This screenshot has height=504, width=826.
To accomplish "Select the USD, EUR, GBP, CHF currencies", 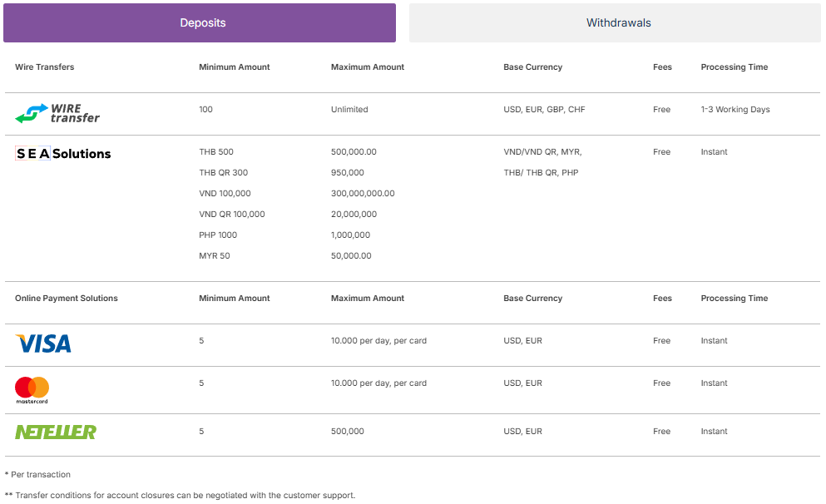I will (x=544, y=110).
